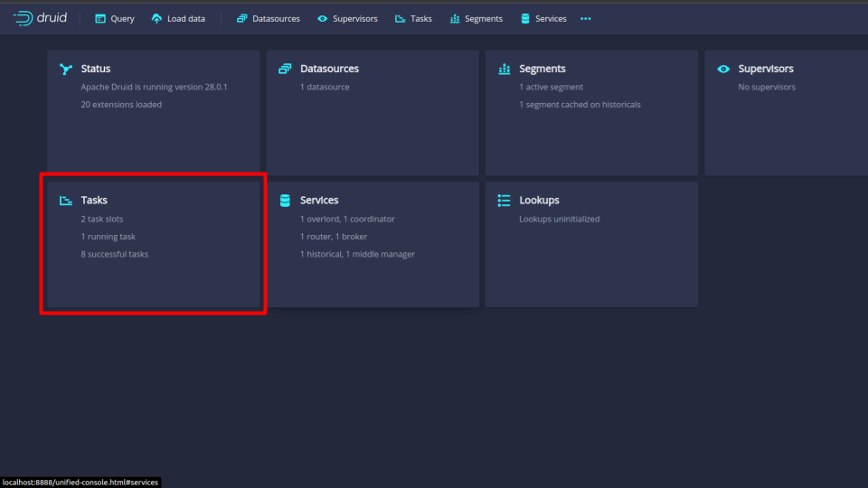Select Services in the top navigation
The height and width of the screenshot is (488, 868).
543,19
